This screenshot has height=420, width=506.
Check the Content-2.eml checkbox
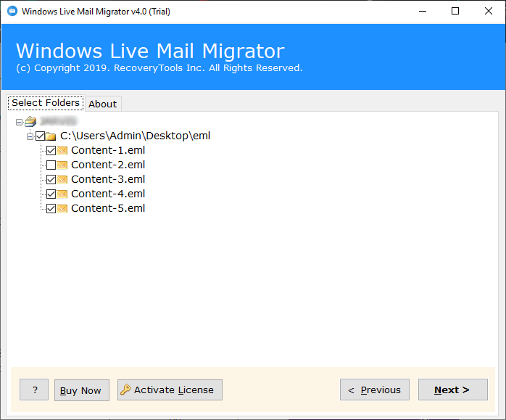[51, 165]
